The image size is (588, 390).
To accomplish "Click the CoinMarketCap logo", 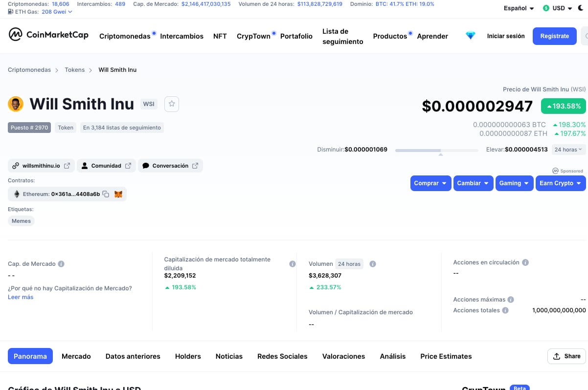I will coord(48,35).
